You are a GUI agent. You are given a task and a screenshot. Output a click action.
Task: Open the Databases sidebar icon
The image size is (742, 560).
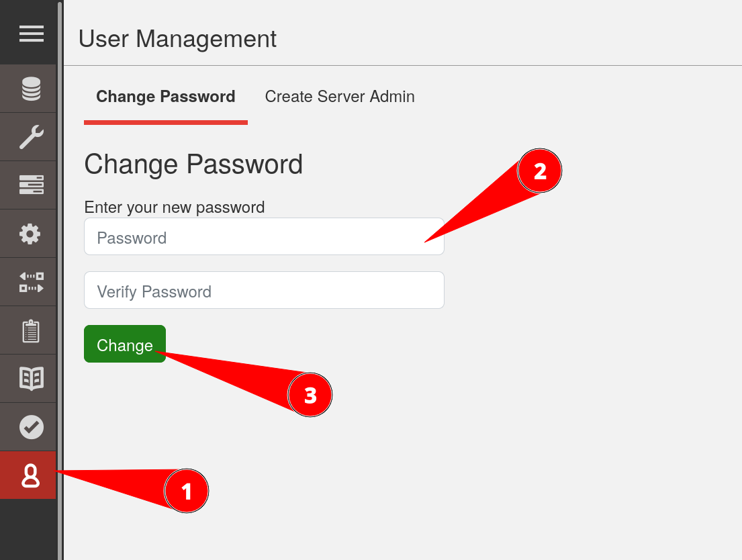(x=31, y=89)
